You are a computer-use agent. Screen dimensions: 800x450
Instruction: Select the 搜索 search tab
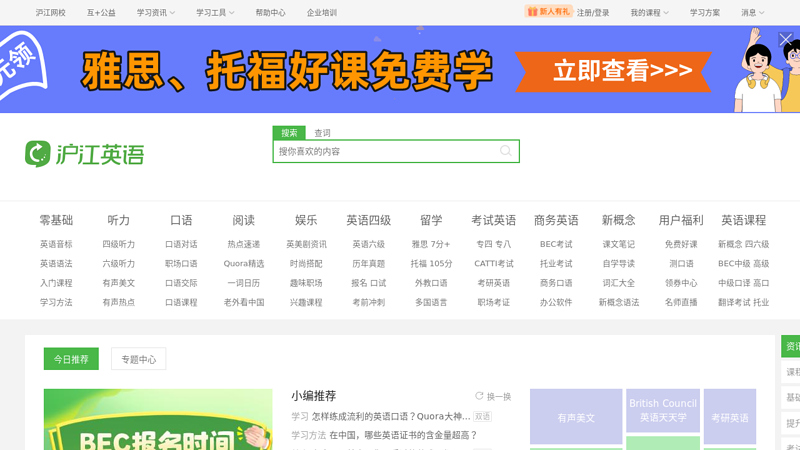click(289, 133)
